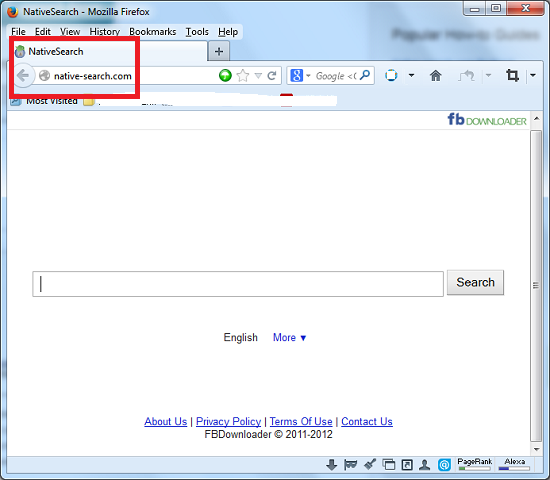The width and height of the screenshot is (550, 480).
Task: Click the magnifier icon in Google search box
Action: coord(365,75)
